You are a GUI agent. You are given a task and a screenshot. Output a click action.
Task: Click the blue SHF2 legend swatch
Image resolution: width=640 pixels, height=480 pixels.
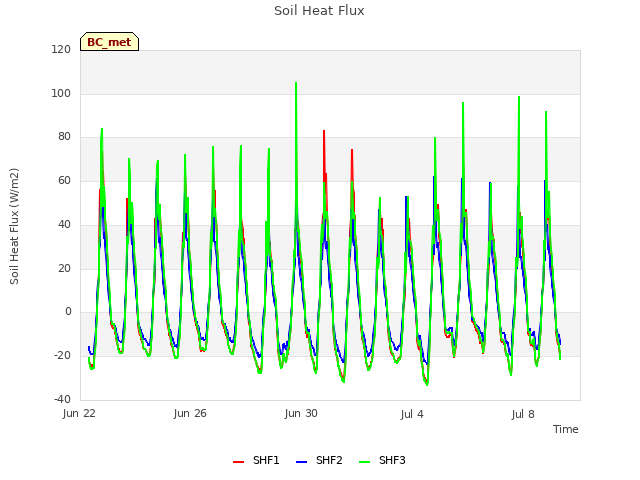301,462
